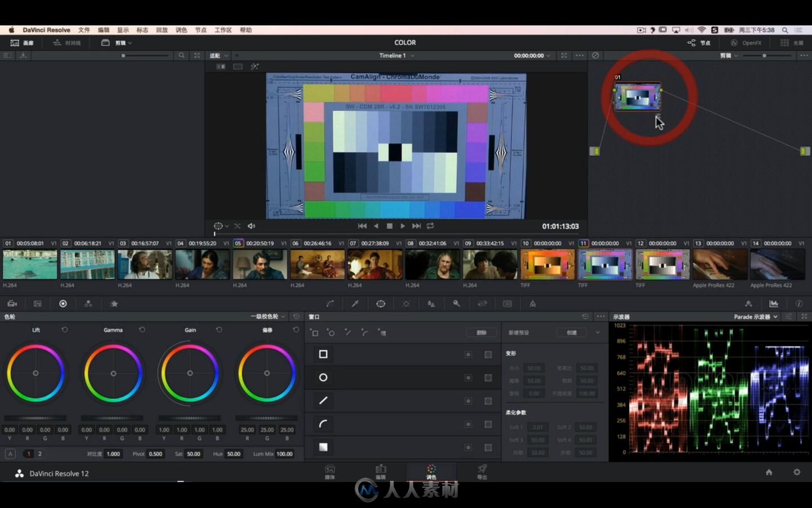The image size is (812, 508).
Task: Toggle the OpenFX panel button
Action: click(x=746, y=43)
